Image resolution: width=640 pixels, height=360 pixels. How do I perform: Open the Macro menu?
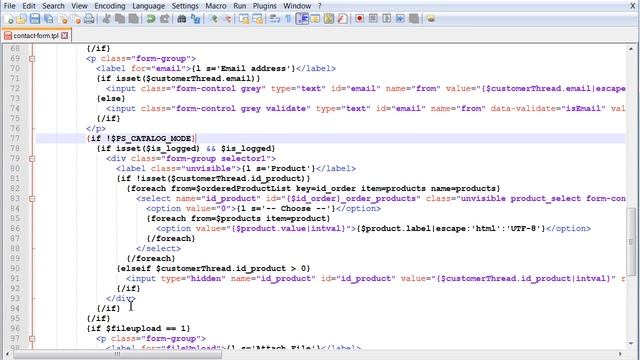216,6
